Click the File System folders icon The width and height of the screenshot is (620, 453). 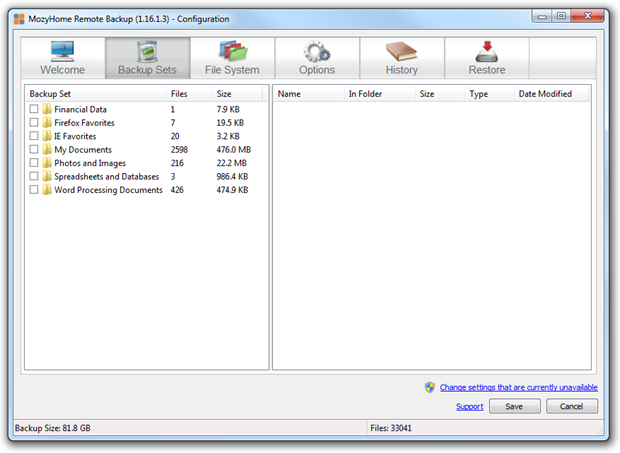pos(233,51)
